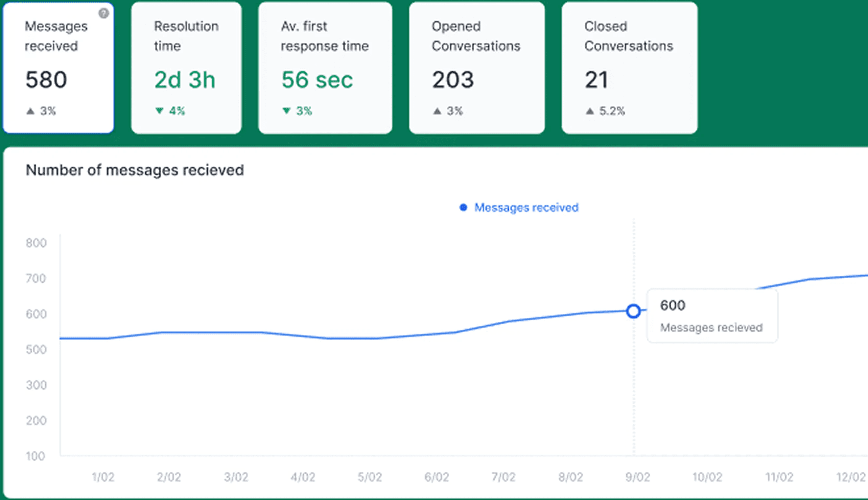868x500 pixels.
Task: Click highlighted data point on chart line
Action: [x=633, y=311]
